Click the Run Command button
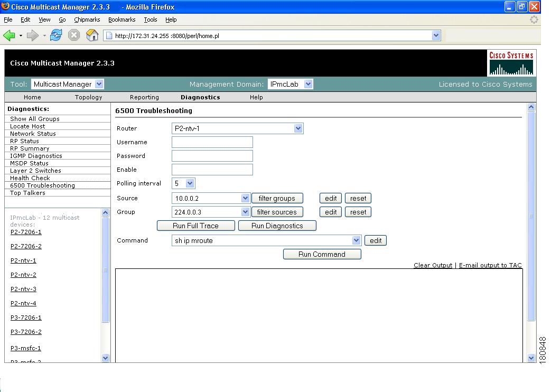The width and height of the screenshot is (551, 392). [x=322, y=254]
